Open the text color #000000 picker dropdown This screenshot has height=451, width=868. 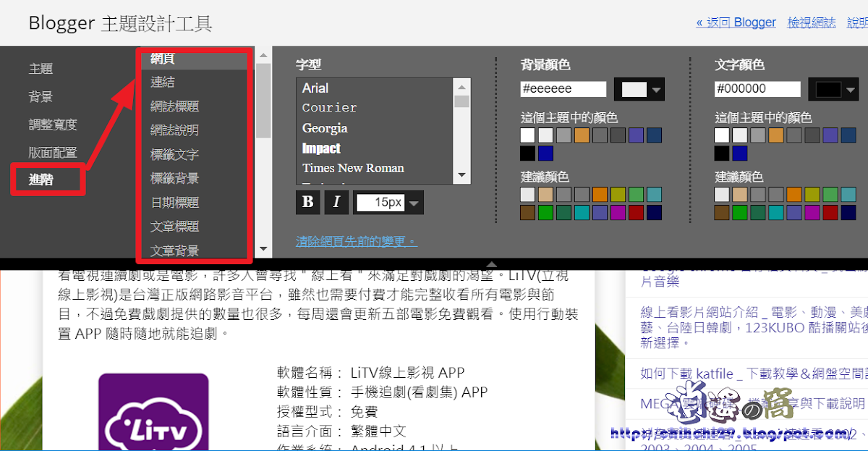(x=833, y=90)
